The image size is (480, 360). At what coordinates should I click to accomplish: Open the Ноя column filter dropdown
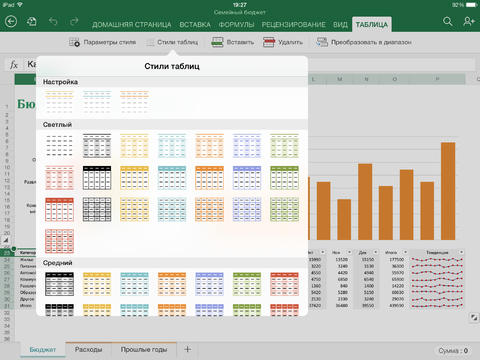coord(349,252)
